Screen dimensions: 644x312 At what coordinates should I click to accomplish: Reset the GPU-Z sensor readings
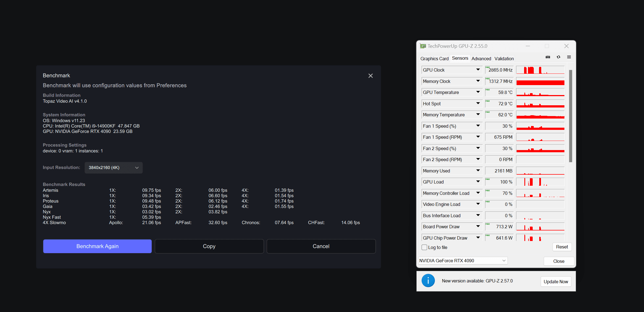point(562,247)
